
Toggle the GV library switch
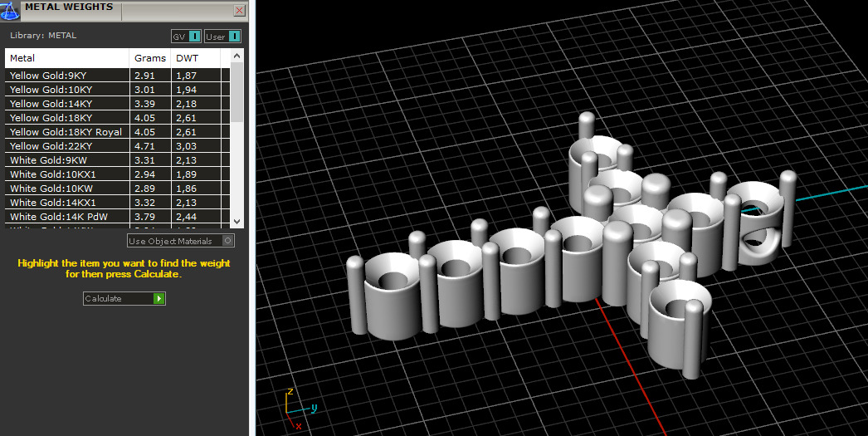[186, 37]
